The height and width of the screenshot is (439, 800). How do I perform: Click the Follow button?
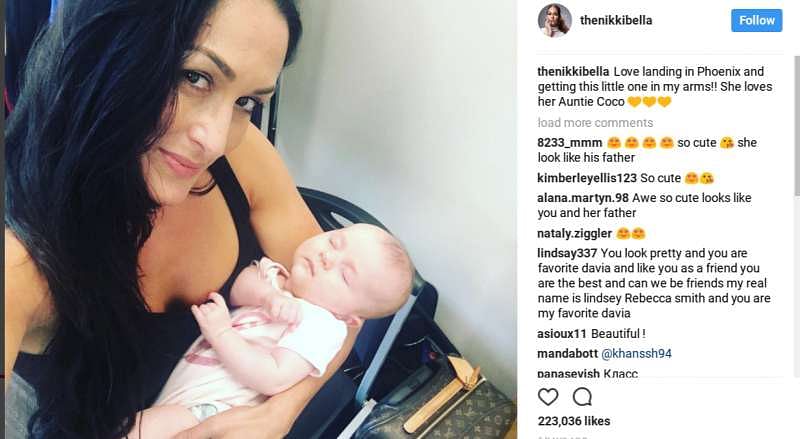pos(757,20)
